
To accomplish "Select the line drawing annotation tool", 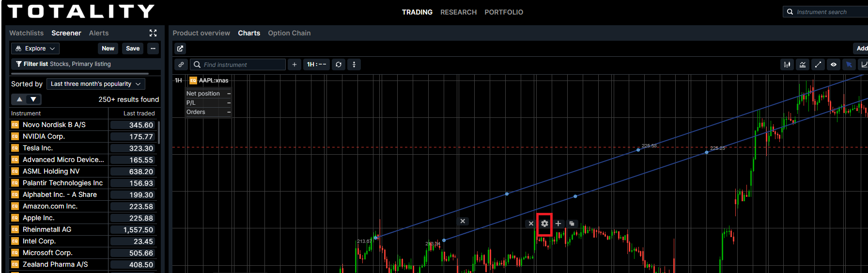I will (818, 64).
